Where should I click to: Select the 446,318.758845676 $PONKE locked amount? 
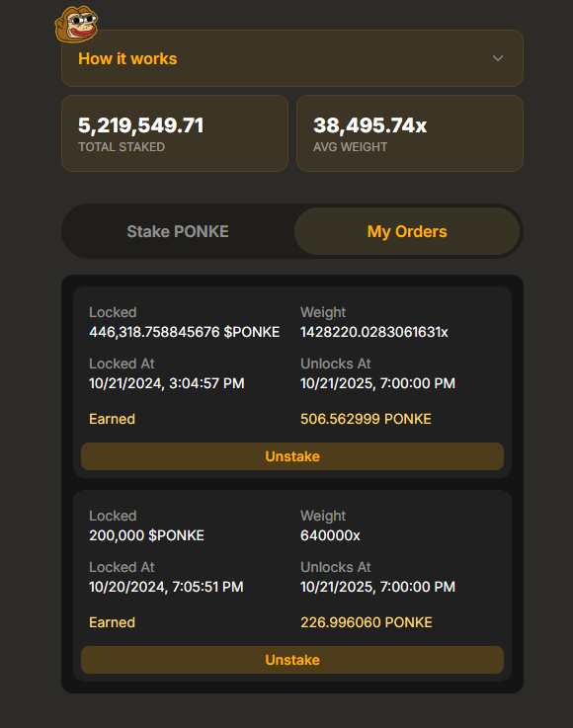point(185,332)
